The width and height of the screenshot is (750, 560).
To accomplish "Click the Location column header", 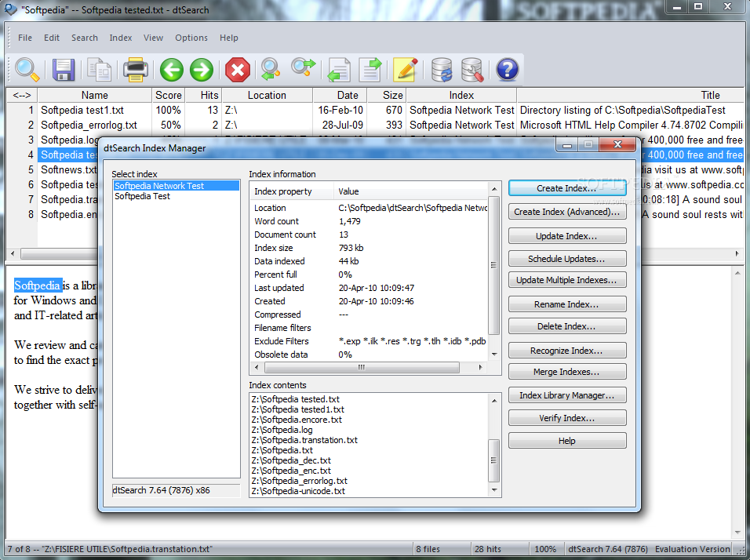I will pos(267,95).
